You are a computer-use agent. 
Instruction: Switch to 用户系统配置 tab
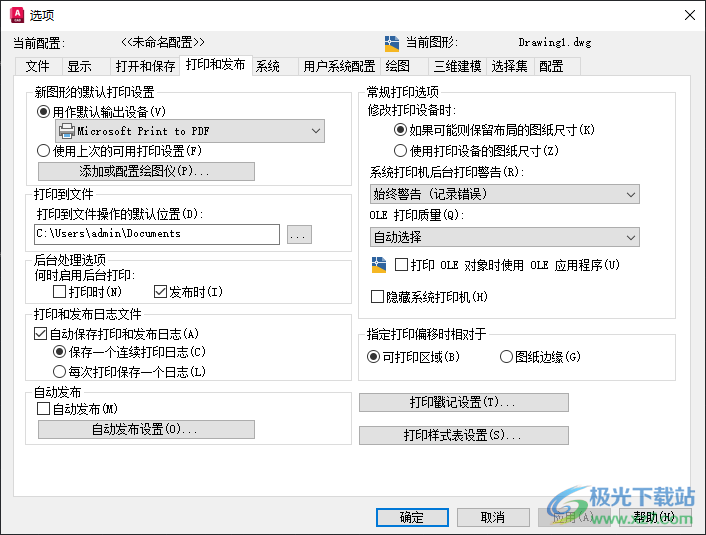point(339,67)
